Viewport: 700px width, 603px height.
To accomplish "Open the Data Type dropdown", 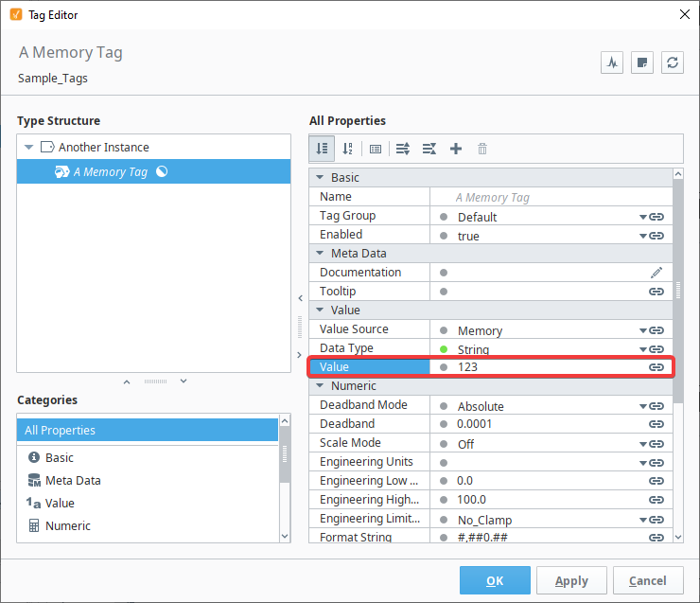I will pyautogui.click(x=642, y=349).
